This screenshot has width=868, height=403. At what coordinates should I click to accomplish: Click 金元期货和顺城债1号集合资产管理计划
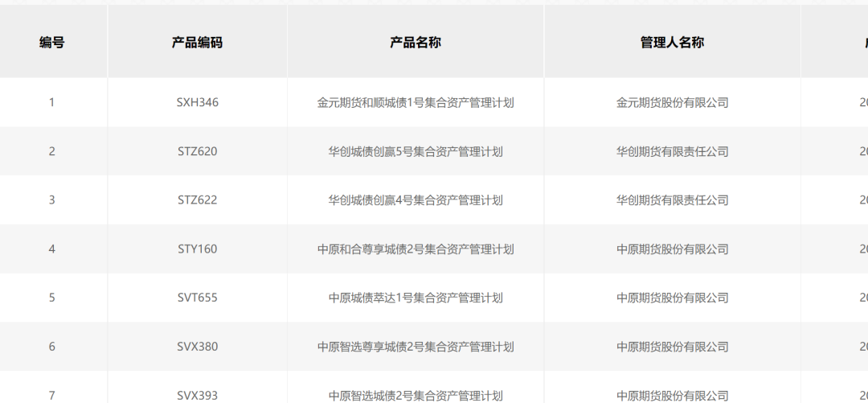pyautogui.click(x=416, y=102)
